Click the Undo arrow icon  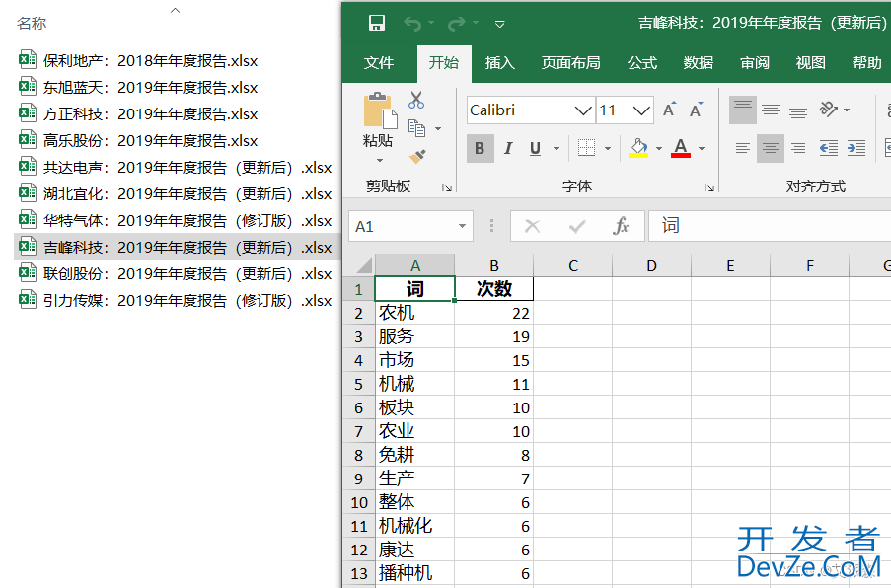point(412,24)
